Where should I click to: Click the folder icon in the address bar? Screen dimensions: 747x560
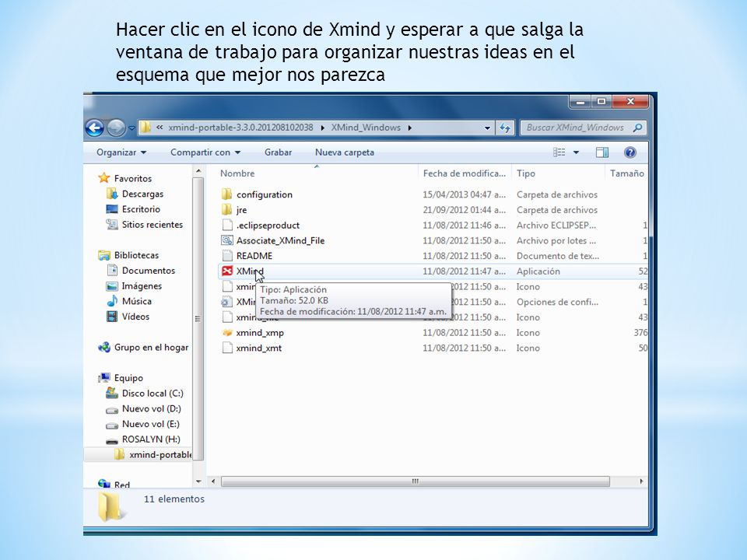click(x=146, y=127)
